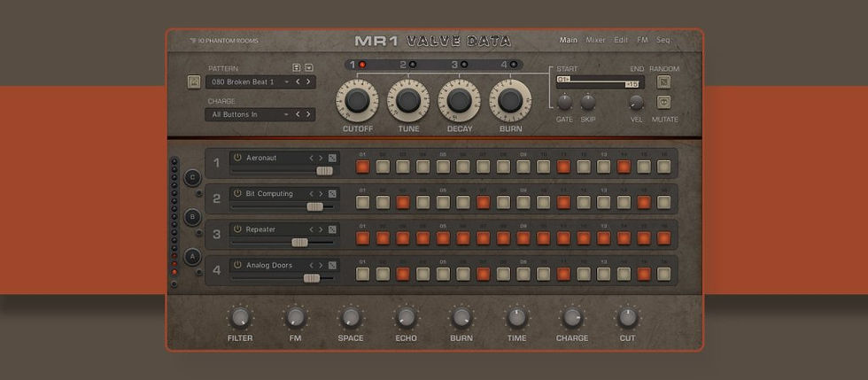
Task: Click the bottom-row BURN knob
Action: click(x=461, y=317)
